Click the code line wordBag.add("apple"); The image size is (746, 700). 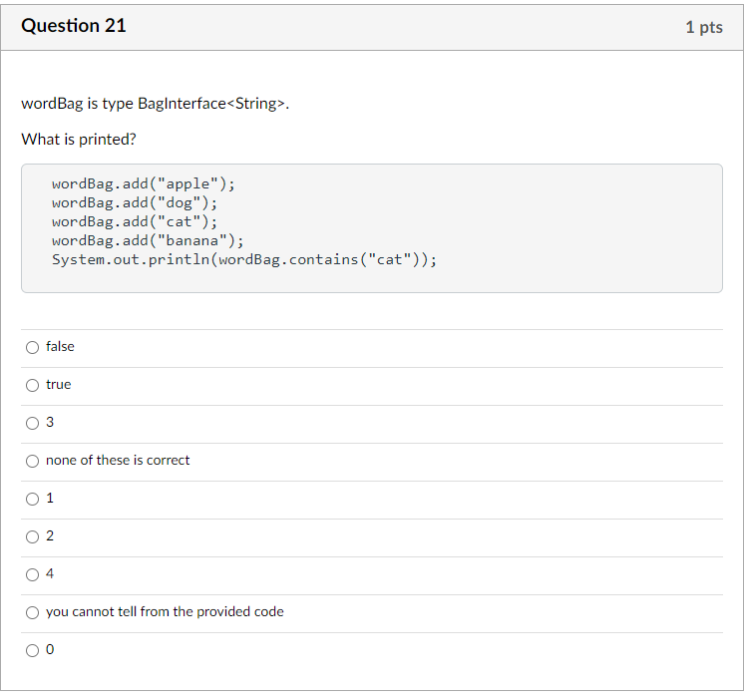(x=144, y=184)
